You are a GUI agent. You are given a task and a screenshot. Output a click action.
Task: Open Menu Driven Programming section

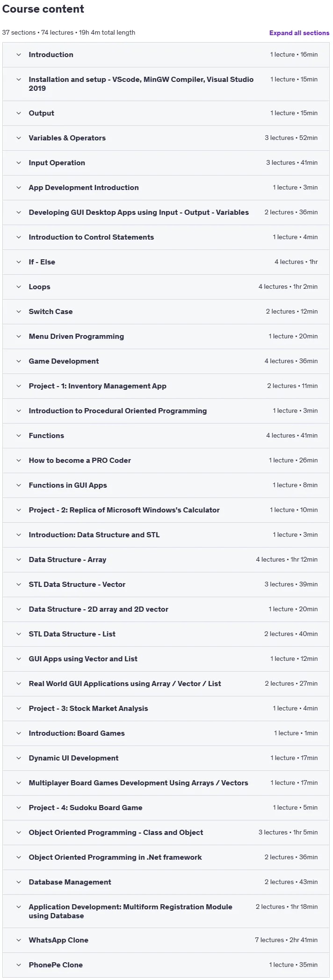[166, 336]
